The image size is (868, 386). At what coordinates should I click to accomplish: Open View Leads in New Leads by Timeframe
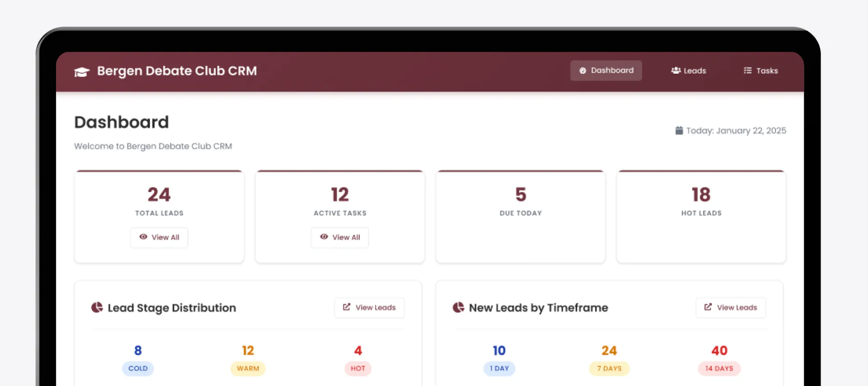[731, 308]
